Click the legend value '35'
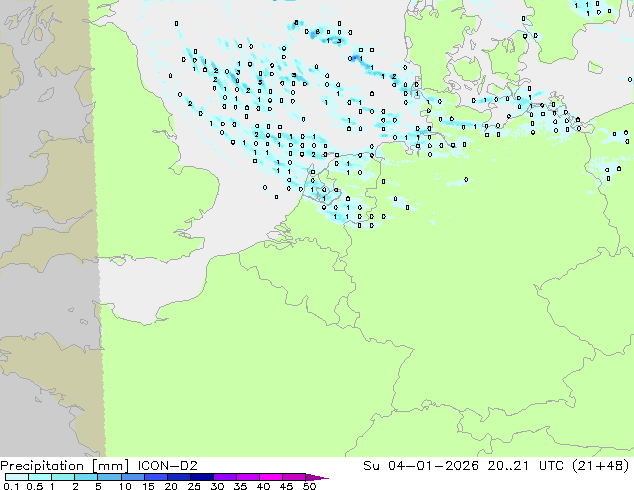Image resolution: width=634 pixels, height=490 pixels. coord(240,486)
